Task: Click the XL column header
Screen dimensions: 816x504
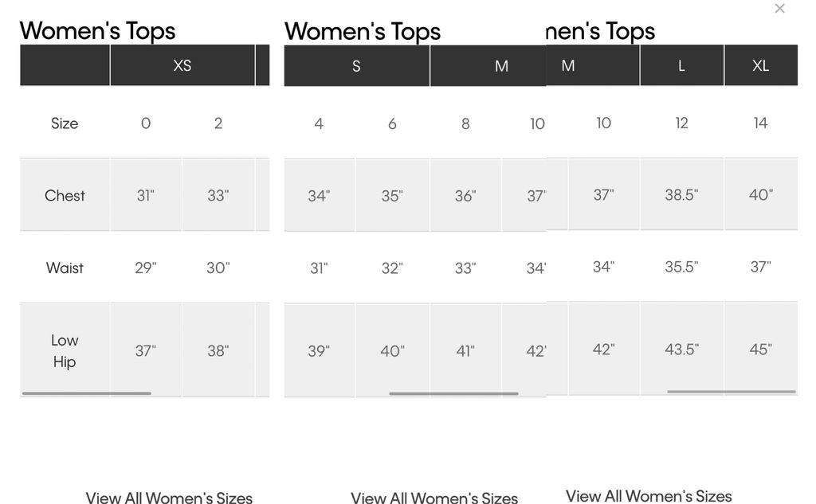Action: (760, 65)
